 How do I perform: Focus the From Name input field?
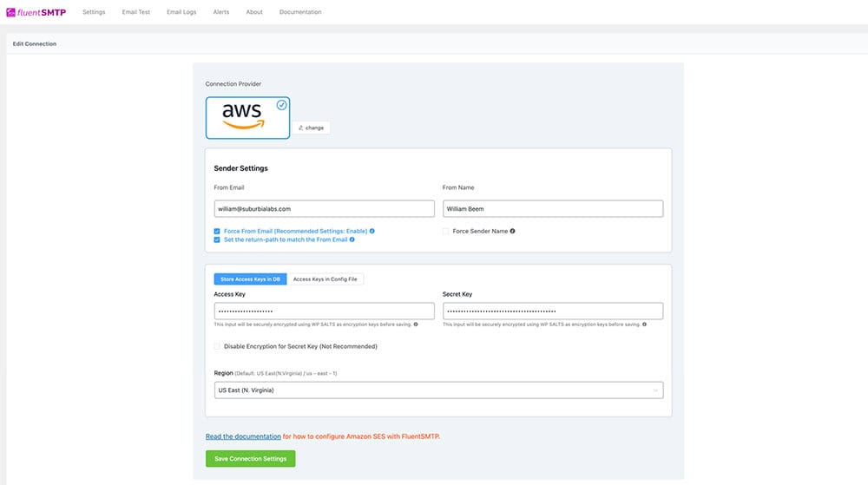(553, 208)
